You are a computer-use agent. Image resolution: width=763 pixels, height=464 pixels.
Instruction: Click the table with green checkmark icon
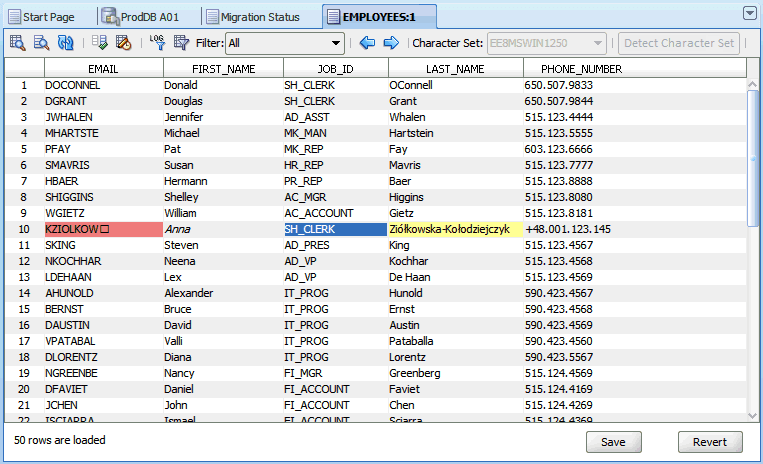pyautogui.click(x=100, y=43)
